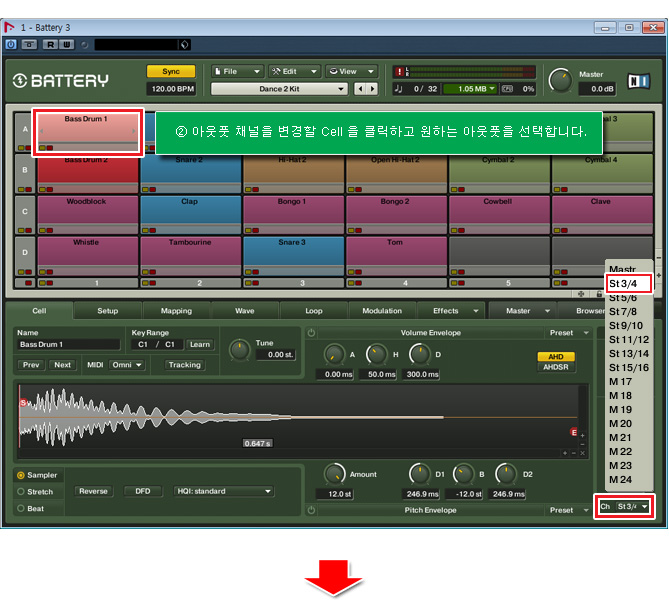Viewport: 669px width, 608px height.
Task: Switch to the Loop tab
Action: point(314,311)
